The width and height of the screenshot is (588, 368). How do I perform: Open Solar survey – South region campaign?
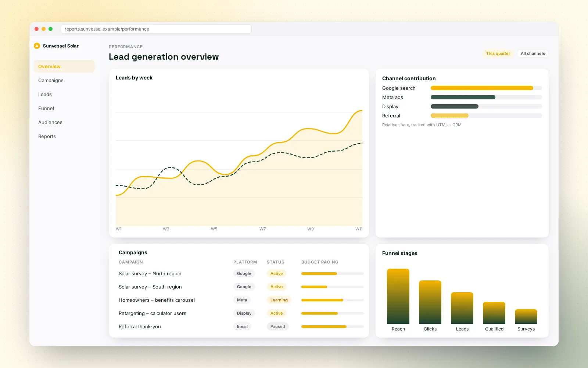coord(150,287)
